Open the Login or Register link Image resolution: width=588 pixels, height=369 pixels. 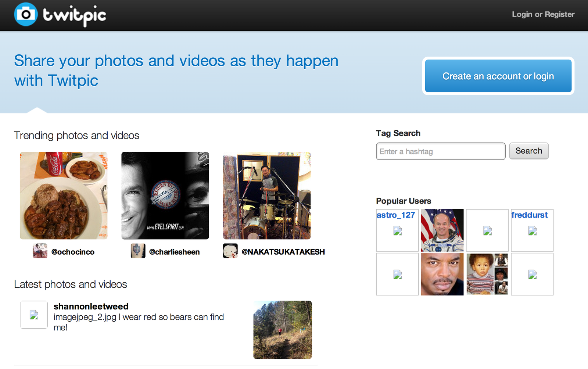(543, 14)
